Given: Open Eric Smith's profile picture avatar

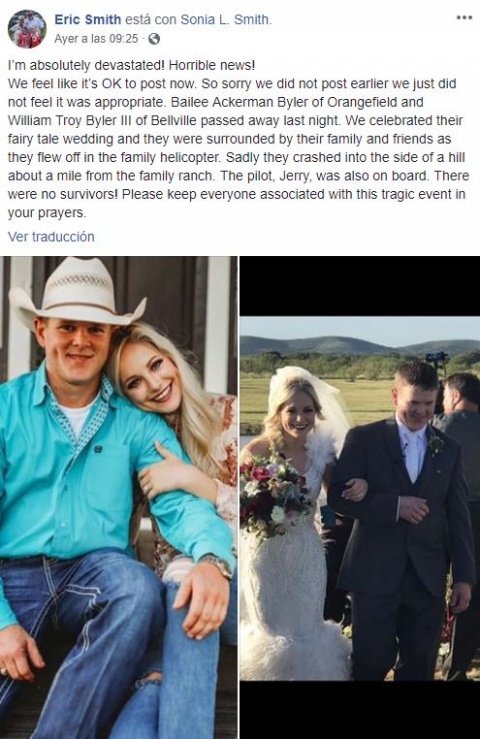Looking at the screenshot, I should pos(27,29).
